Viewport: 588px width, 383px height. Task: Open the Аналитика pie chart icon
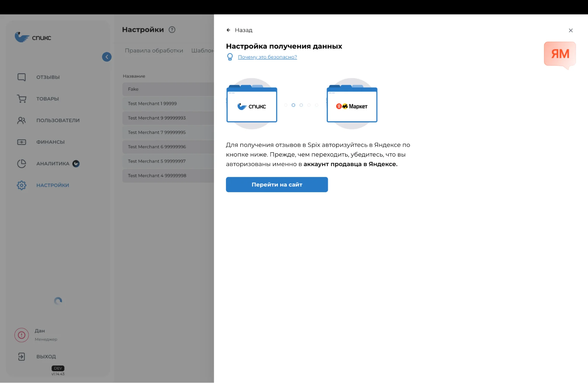coord(21,163)
